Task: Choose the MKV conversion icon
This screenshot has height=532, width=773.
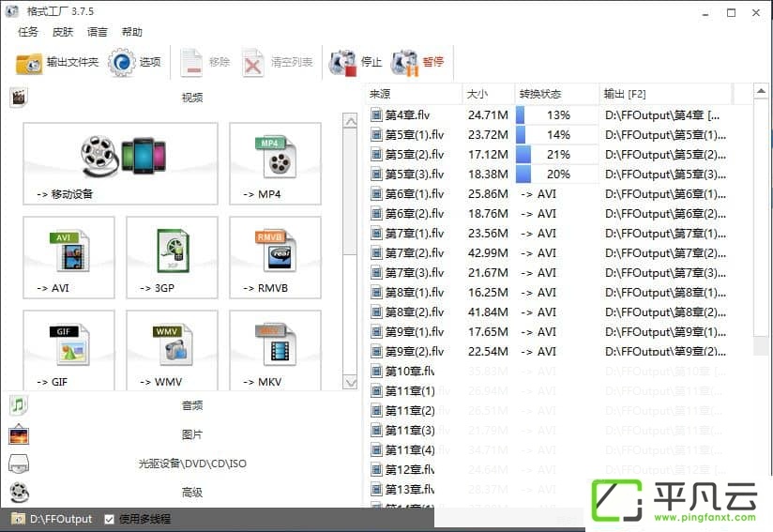Action: coord(275,350)
